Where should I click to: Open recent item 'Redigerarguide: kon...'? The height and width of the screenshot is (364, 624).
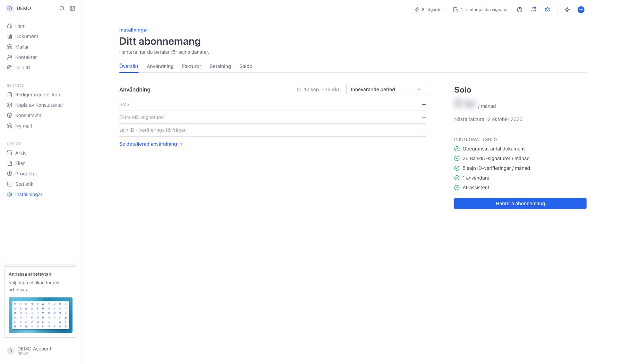41,95
